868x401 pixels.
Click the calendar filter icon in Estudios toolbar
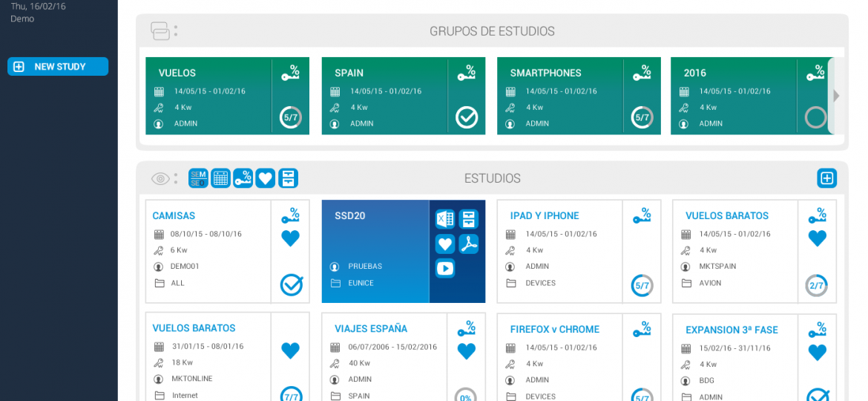coord(220,178)
